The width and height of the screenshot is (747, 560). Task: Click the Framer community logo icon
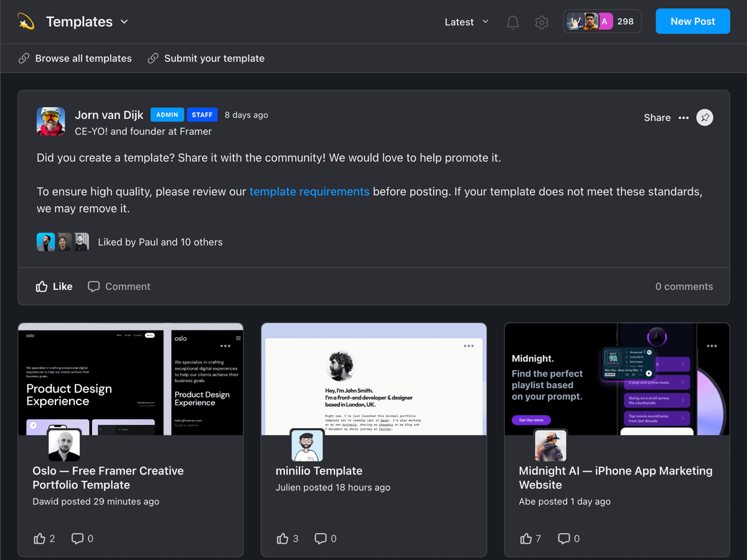[26, 22]
